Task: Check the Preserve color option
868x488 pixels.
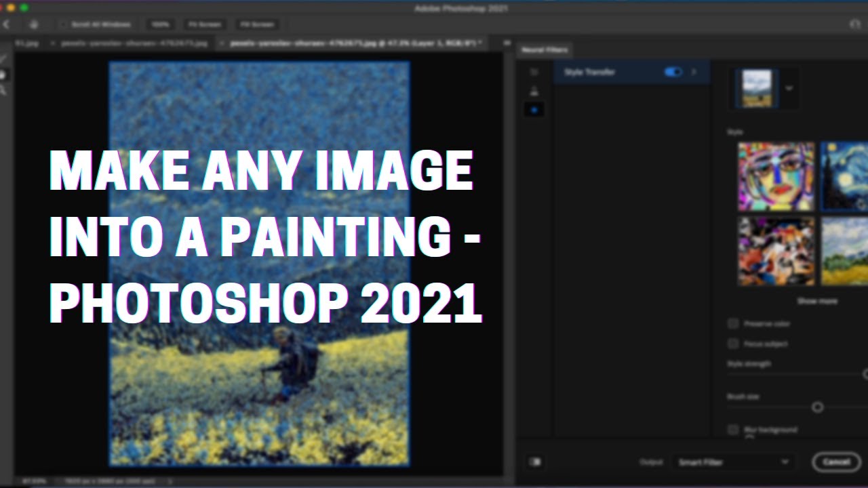Action: pyautogui.click(x=732, y=324)
